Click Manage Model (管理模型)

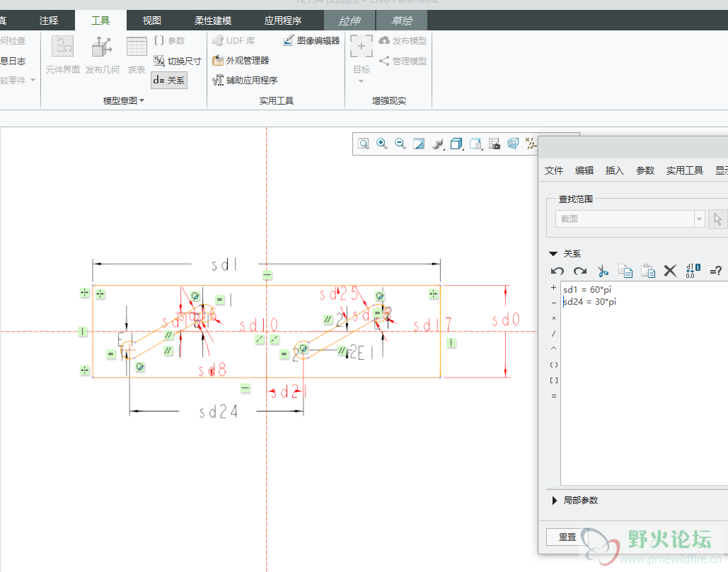[403, 61]
